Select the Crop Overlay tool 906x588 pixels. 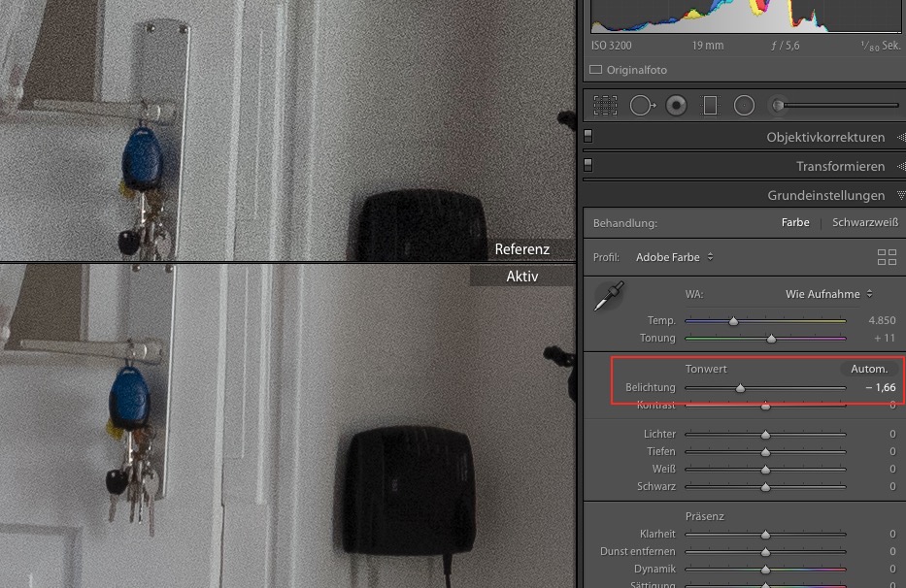606,105
